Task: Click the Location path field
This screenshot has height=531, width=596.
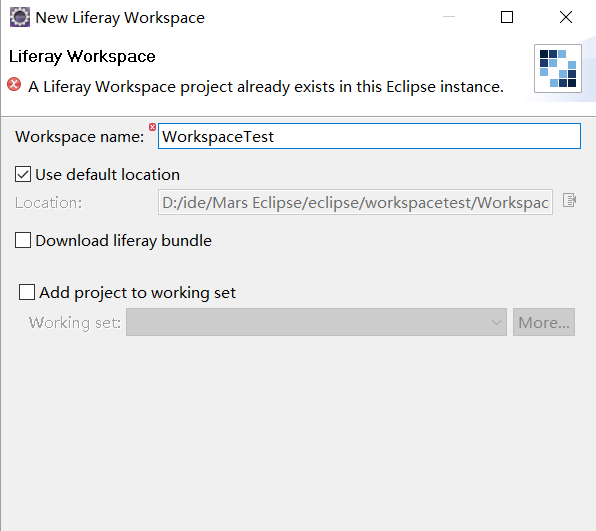Action: 355,202
